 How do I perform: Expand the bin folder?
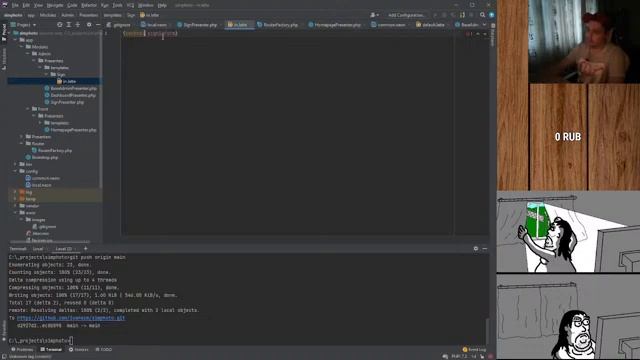click(16, 164)
